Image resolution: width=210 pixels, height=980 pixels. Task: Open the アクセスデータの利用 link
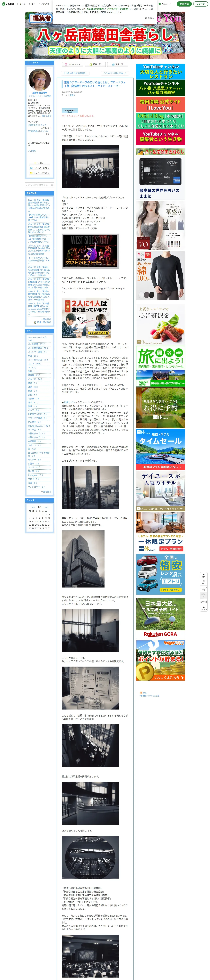(117, 9)
